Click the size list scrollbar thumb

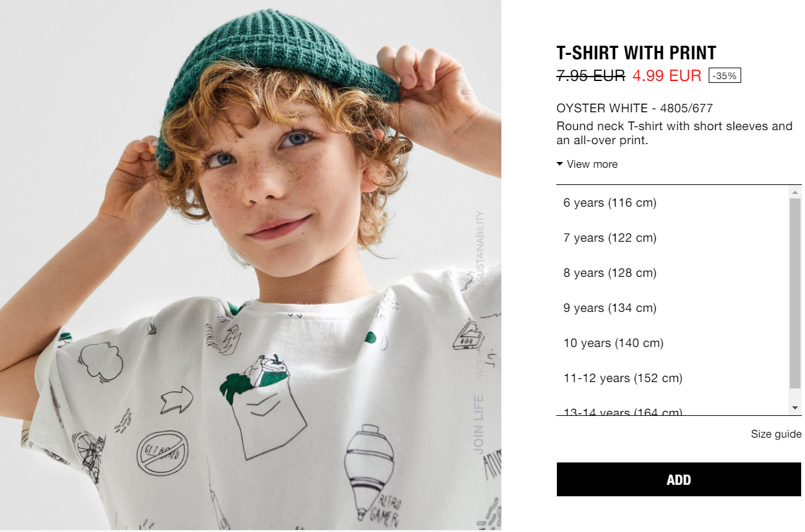[795, 293]
